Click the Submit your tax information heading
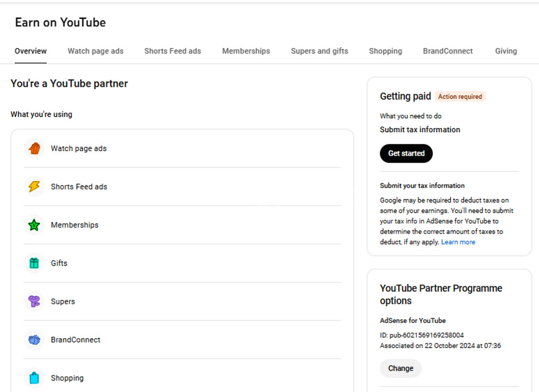Viewport: 539px width, 392px height. (x=422, y=186)
